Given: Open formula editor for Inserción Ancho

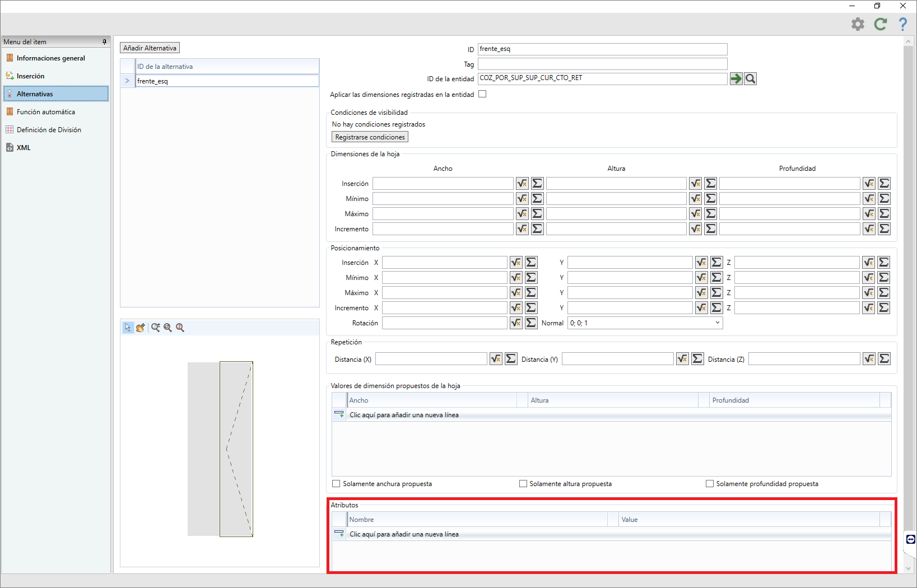Looking at the screenshot, I should tap(522, 184).
